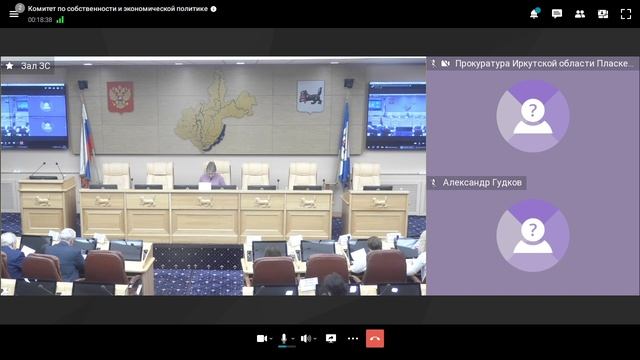Image resolution: width=640 pixels, height=360 pixels.
Task: Click camera-off icon on Прокуратура tile
Action: (x=445, y=64)
